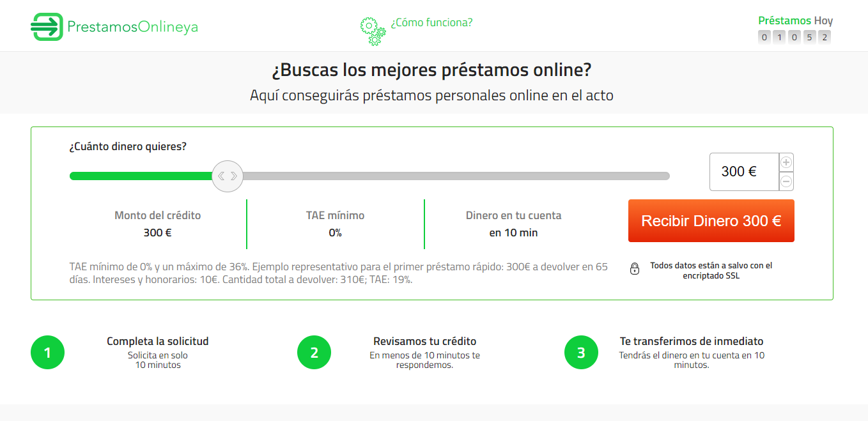868x421 pixels.
Task: Increase the amount with the plus button
Action: point(786,162)
